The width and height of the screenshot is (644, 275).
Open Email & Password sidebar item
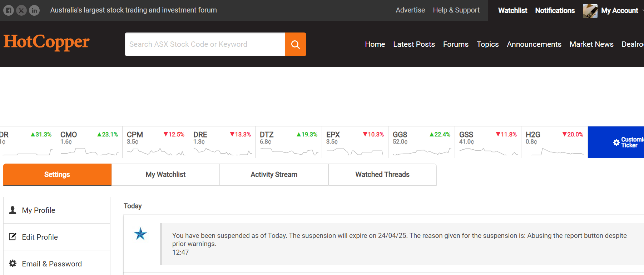(57, 264)
